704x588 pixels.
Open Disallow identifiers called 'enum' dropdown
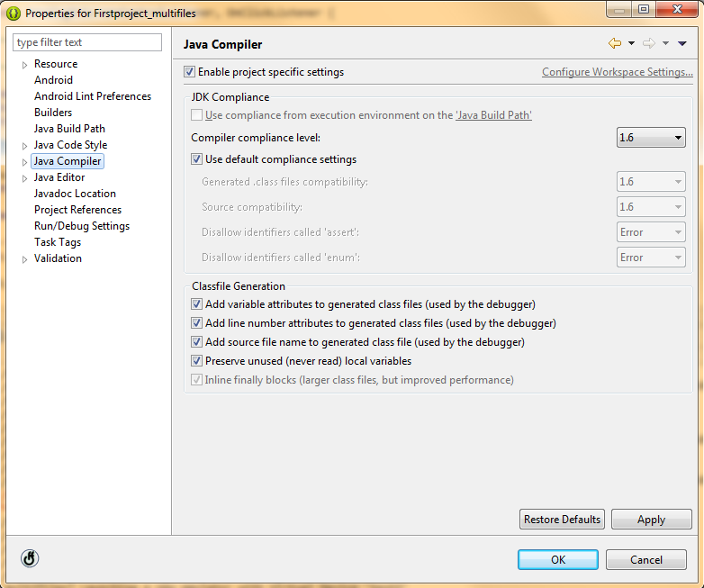[x=651, y=258]
